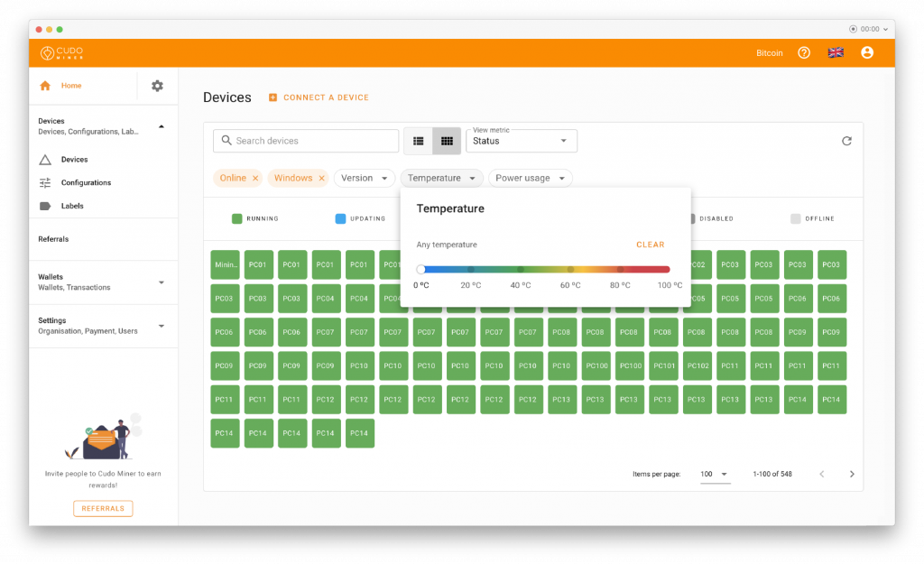Image resolution: width=924 pixels, height=564 pixels.
Task: Change language via the UK flag icon
Action: tap(836, 53)
